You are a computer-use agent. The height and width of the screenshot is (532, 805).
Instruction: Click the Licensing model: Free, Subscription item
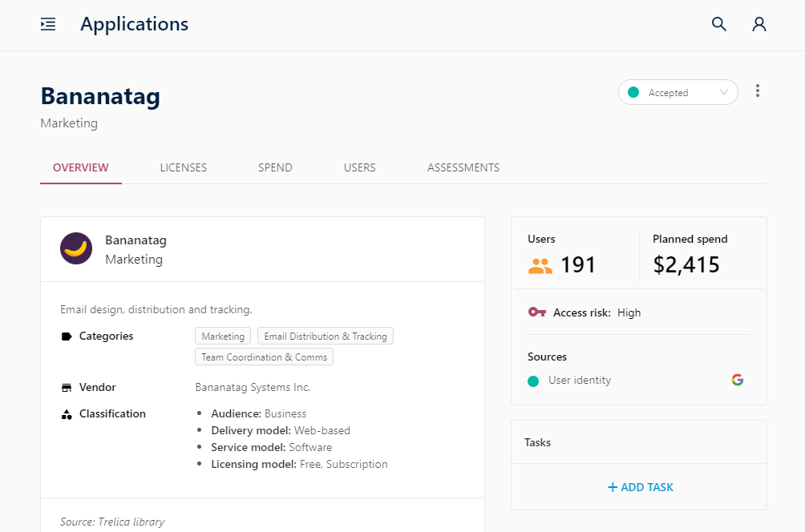tap(299, 464)
